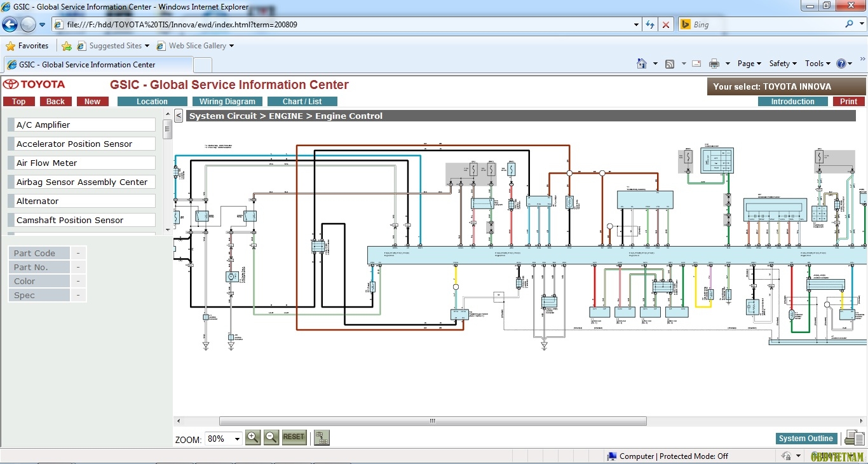
Task: Click the Color label
Action: [x=39, y=281]
